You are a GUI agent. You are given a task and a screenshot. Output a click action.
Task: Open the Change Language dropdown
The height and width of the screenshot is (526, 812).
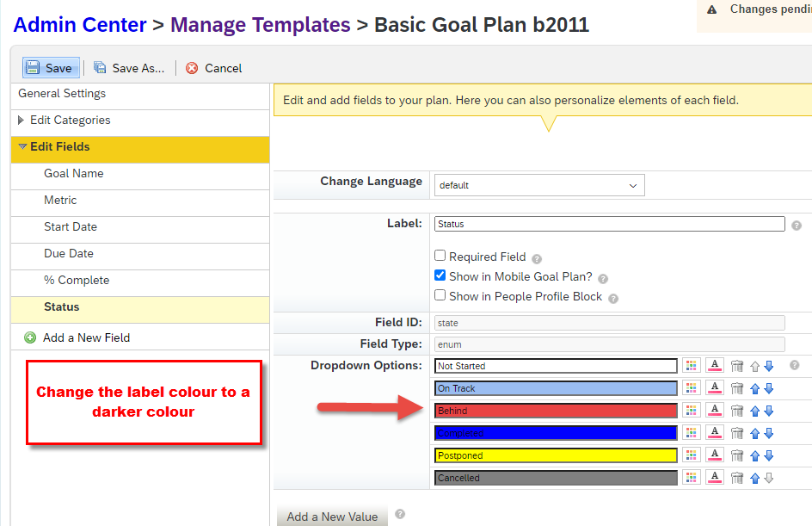pyautogui.click(x=539, y=185)
